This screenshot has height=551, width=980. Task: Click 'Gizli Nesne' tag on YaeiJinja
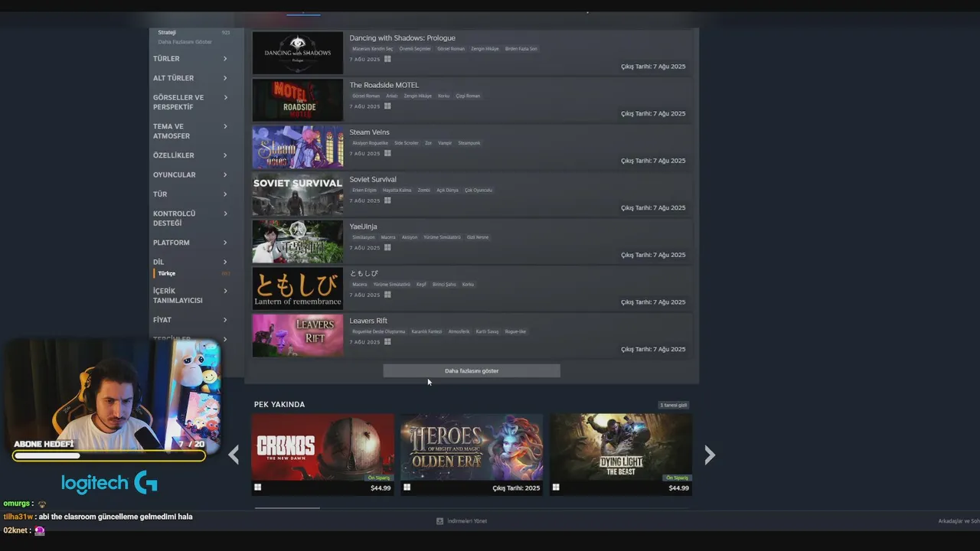pos(477,237)
